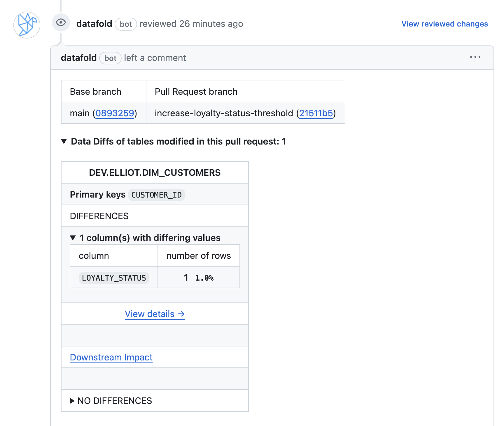The image size is (504, 426).
Task: Open View reviewed changes link
Action: click(x=445, y=24)
